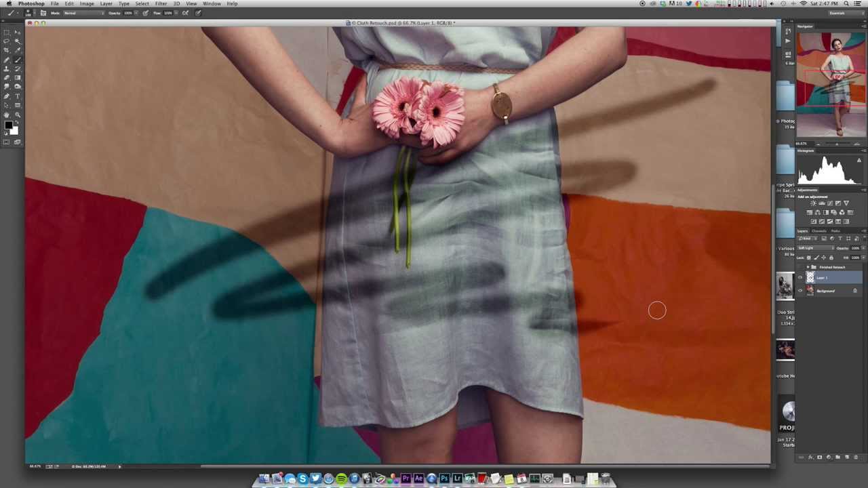Switch to the Channels tab
This screenshot has height=488, width=868.
point(818,231)
